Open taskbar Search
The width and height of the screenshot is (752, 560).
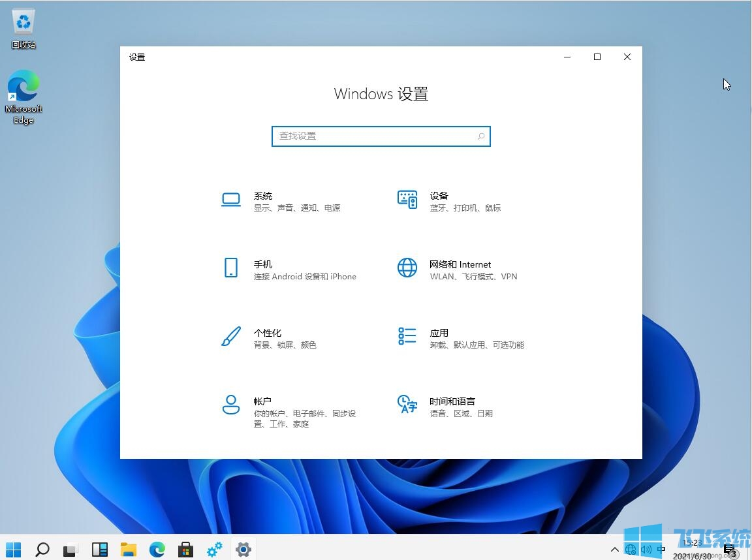(42, 550)
